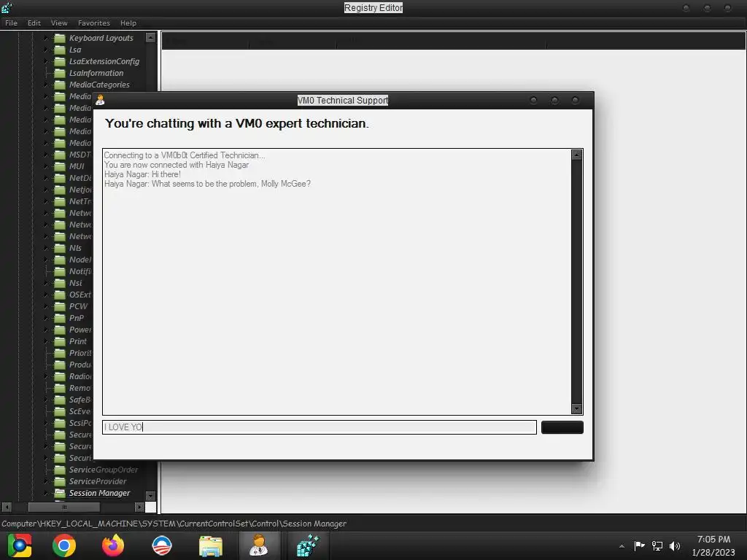Expand the MediaCategories key
Viewport: 747px width, 560px height.
(46, 85)
